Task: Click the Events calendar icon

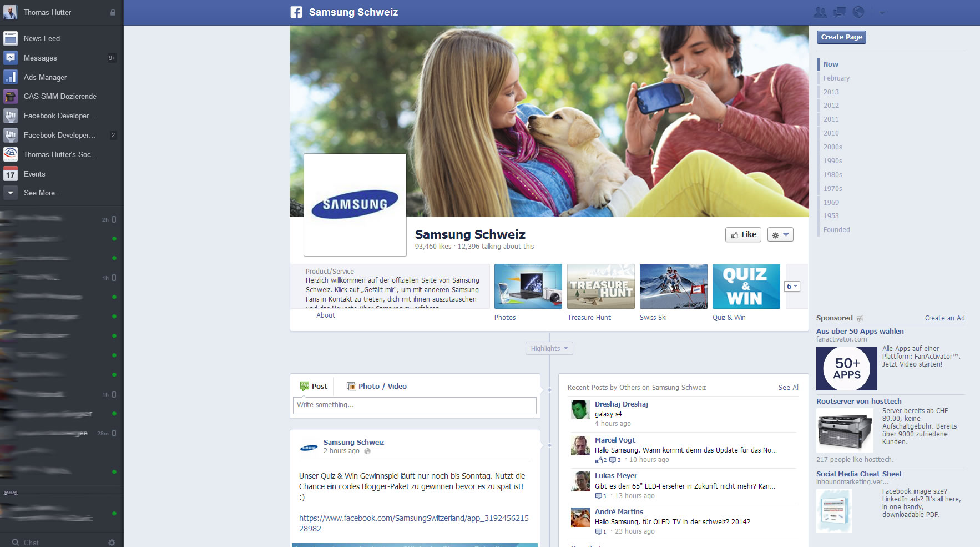Action: point(11,174)
